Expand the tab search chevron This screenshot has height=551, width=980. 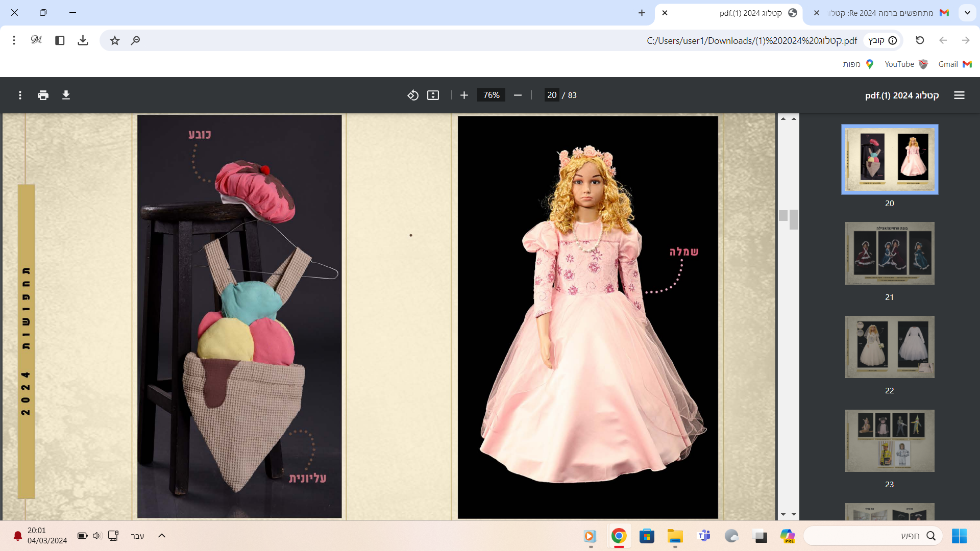[x=967, y=13]
